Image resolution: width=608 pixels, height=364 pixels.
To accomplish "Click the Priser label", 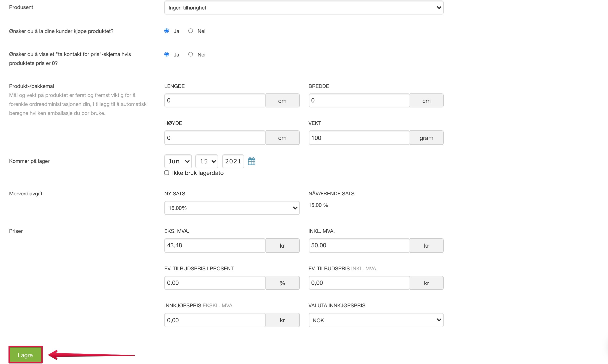I will point(16,231).
